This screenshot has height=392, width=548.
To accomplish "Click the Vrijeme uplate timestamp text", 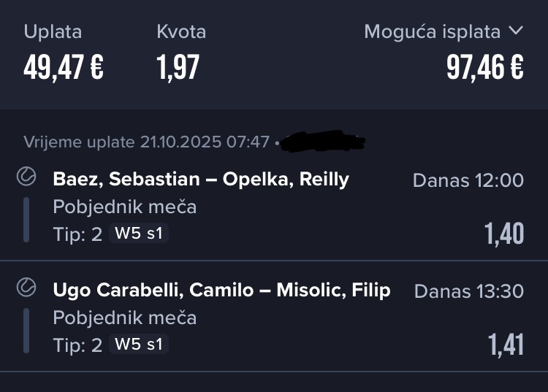I will (146, 142).
